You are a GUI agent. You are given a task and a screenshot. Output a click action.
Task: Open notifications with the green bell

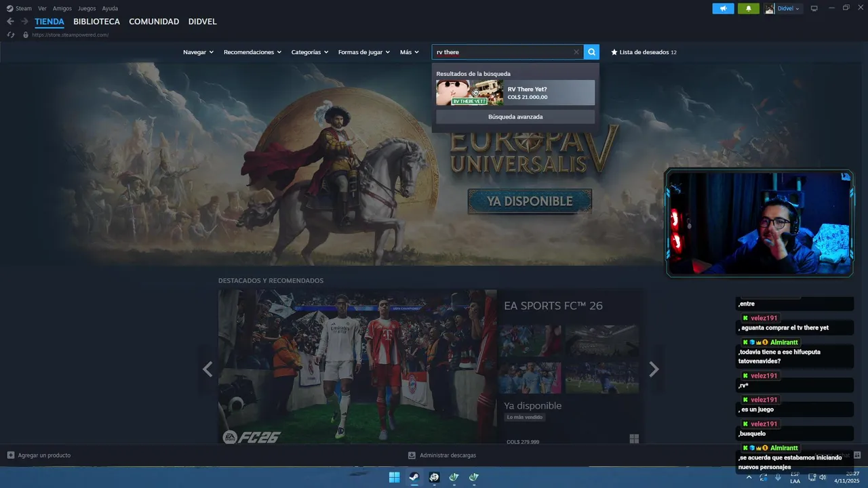(x=749, y=9)
